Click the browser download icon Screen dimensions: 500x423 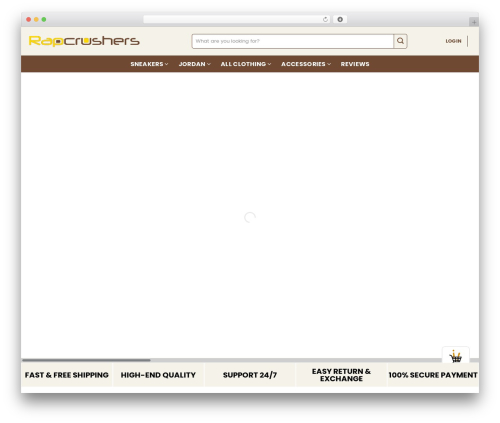pyautogui.click(x=340, y=19)
